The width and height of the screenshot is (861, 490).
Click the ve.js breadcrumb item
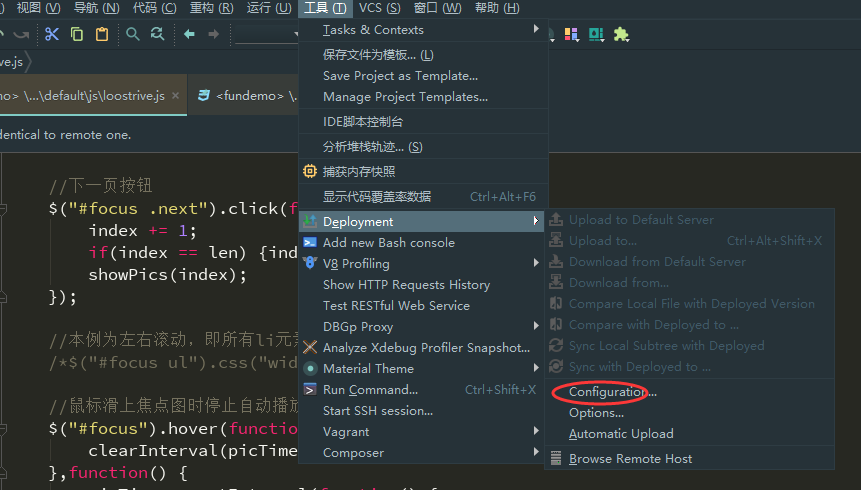(12, 62)
